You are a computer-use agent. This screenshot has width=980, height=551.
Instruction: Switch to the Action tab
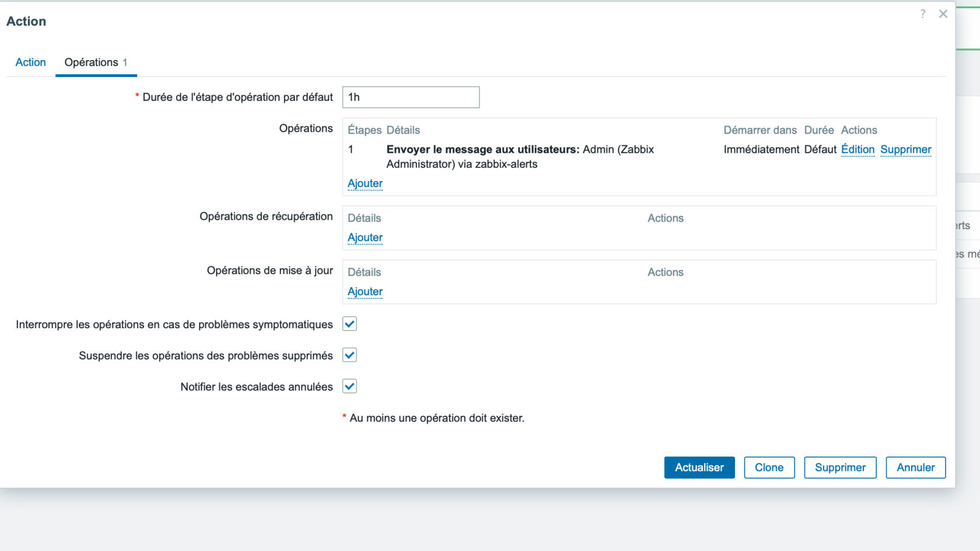click(30, 62)
